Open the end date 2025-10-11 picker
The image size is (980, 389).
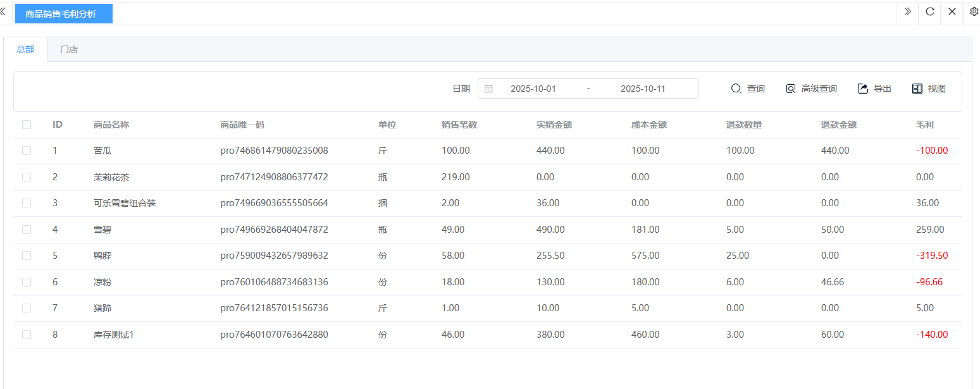tap(642, 89)
